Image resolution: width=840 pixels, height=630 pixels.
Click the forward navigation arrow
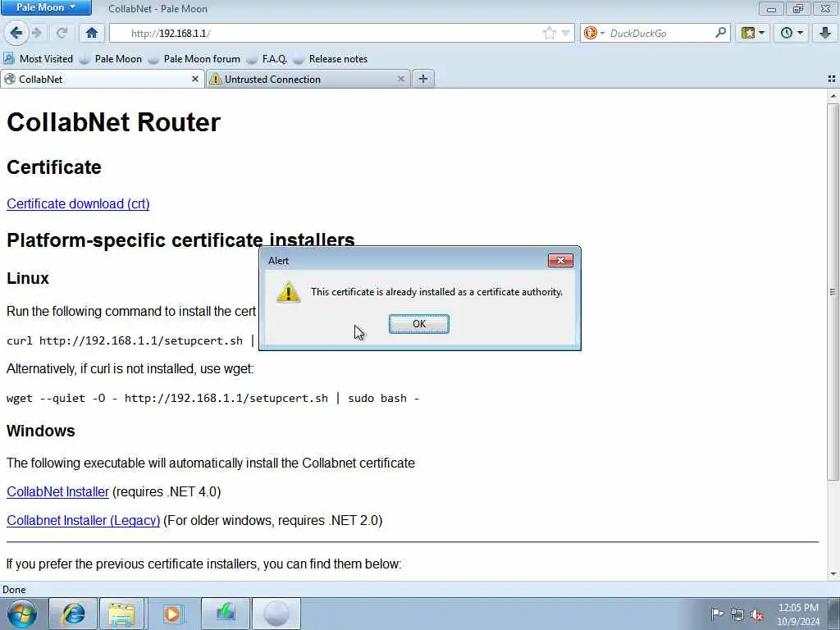point(37,33)
